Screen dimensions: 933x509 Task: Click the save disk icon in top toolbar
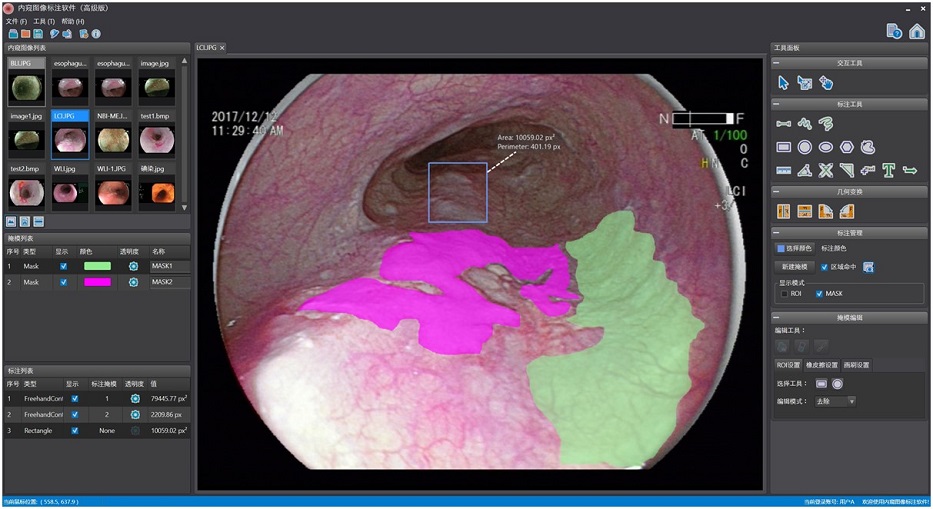38,34
